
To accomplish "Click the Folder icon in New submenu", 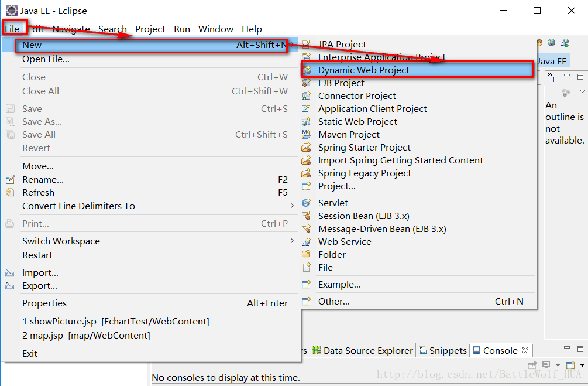I will (x=307, y=254).
